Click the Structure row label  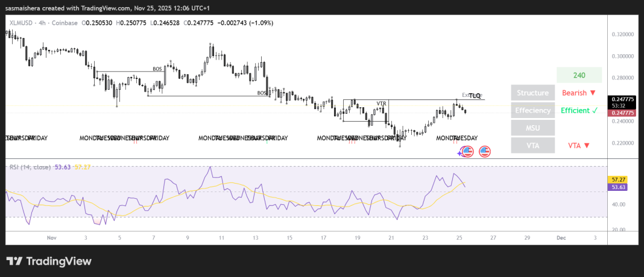(x=534, y=93)
